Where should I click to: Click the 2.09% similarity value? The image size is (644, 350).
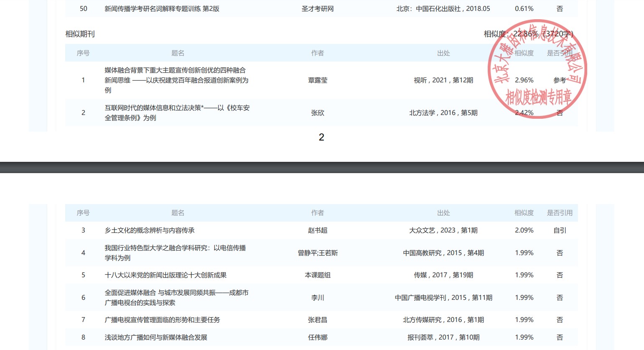pos(524,230)
